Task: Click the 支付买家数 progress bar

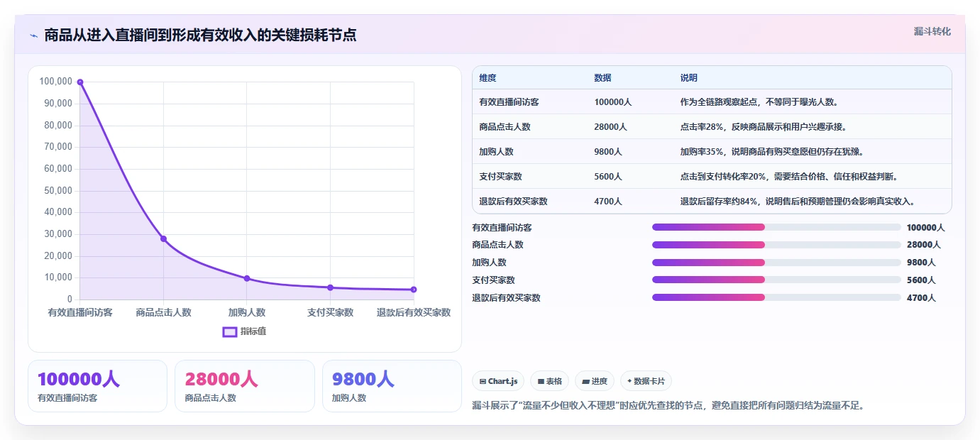Action: 776,280
